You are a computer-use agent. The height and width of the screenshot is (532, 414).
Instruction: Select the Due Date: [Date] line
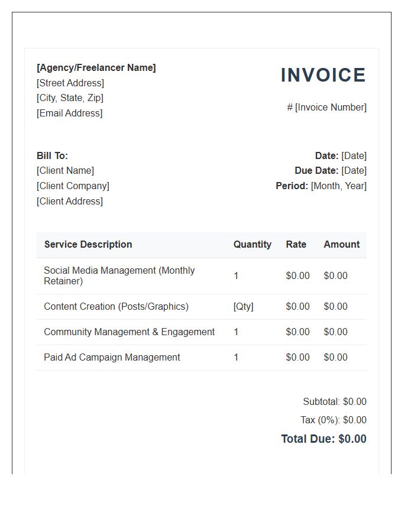point(331,171)
